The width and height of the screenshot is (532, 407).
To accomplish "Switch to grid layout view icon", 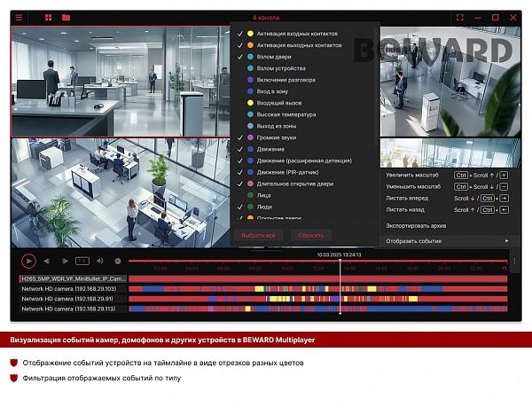I will point(49,18).
